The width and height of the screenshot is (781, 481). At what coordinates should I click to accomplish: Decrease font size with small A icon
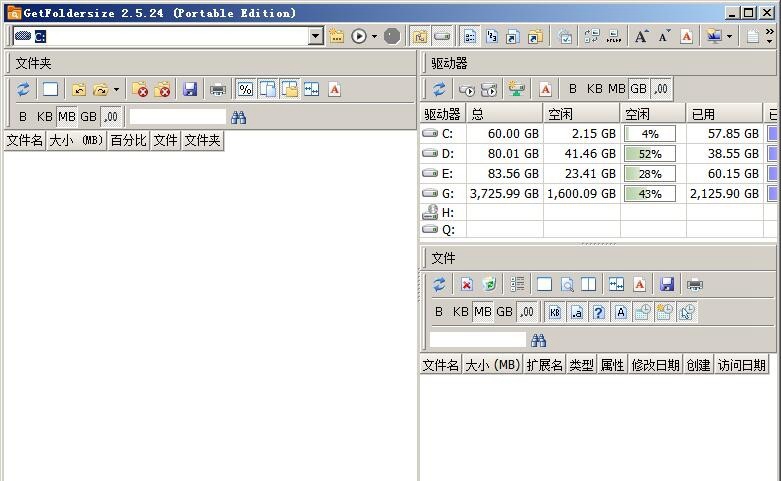pos(663,36)
